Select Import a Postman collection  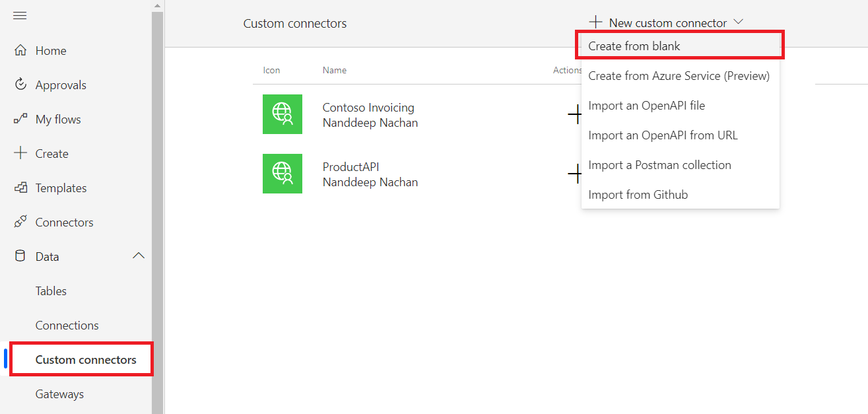659,165
